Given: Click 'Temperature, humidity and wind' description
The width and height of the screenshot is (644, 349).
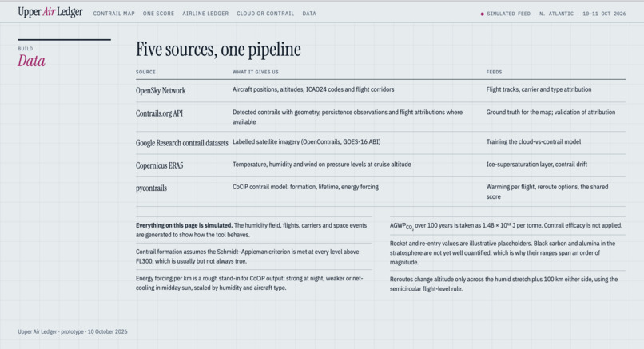Looking at the screenshot, I should [x=321, y=165].
